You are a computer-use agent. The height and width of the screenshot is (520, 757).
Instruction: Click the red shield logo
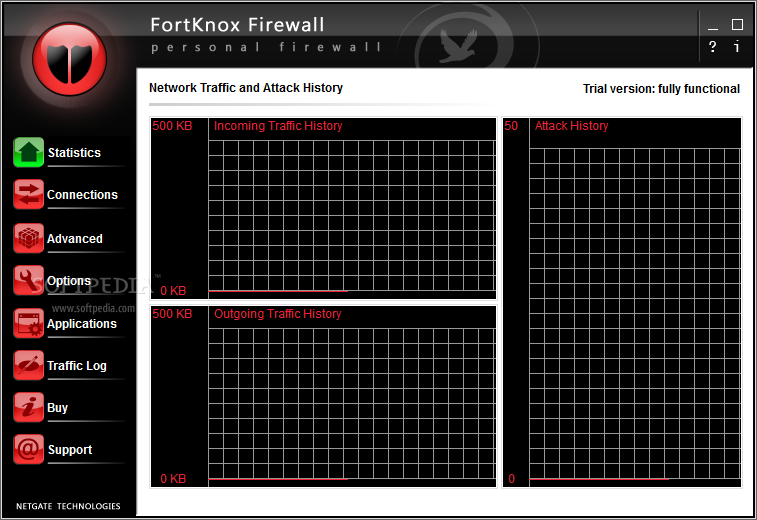70,59
